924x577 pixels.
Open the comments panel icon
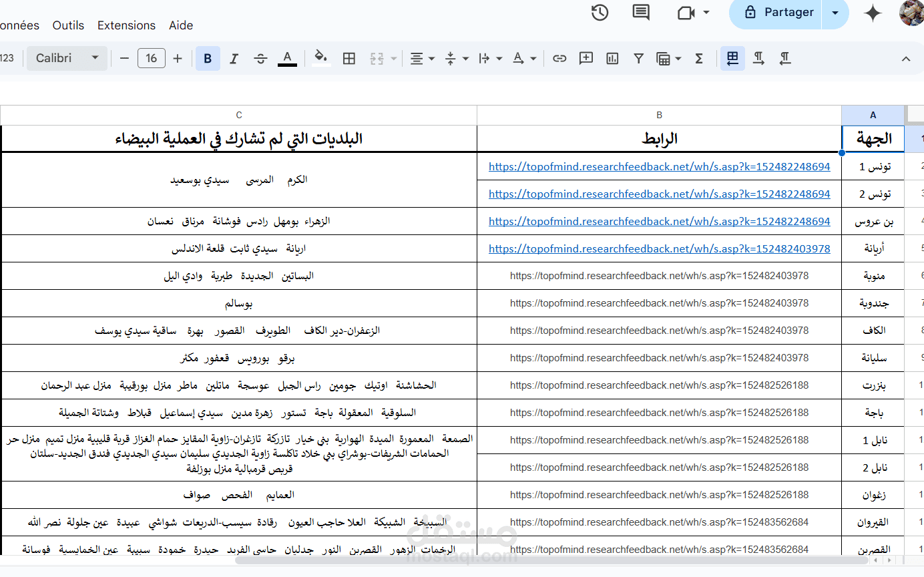point(641,13)
